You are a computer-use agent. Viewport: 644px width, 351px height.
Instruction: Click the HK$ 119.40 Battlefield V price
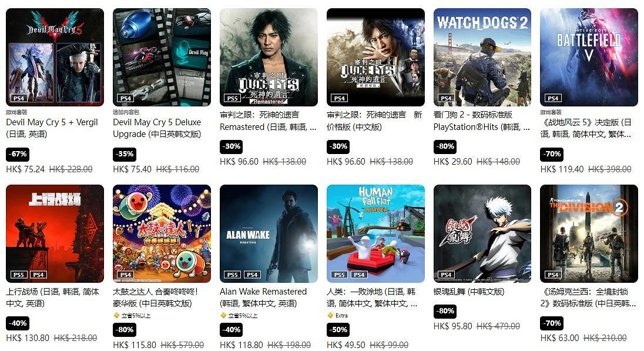(561, 169)
